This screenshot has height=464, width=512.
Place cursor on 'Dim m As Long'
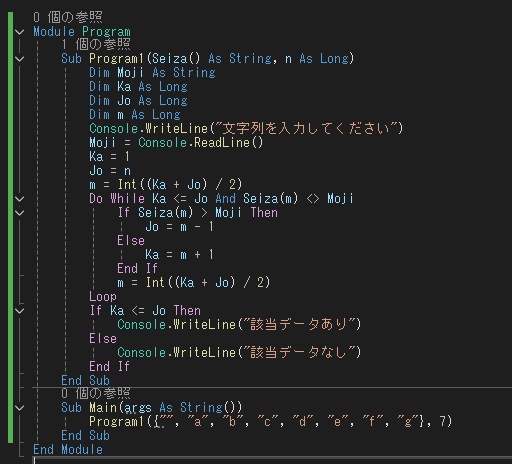click(x=135, y=115)
